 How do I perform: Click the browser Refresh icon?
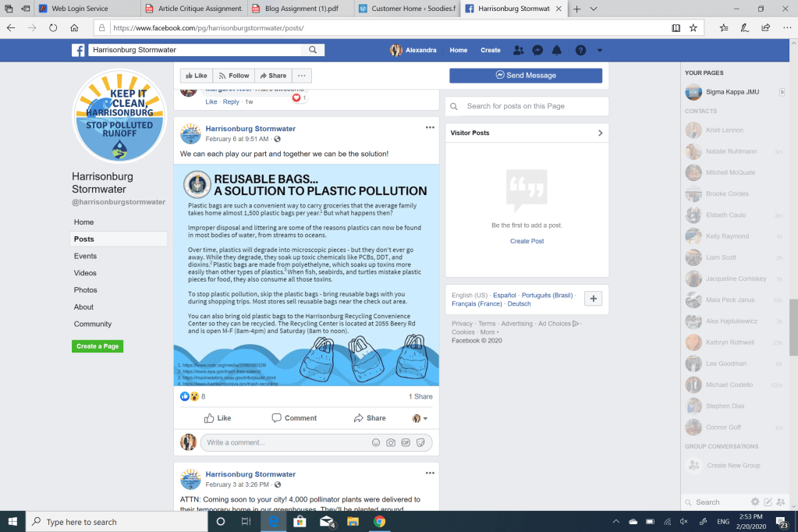(x=53, y=27)
